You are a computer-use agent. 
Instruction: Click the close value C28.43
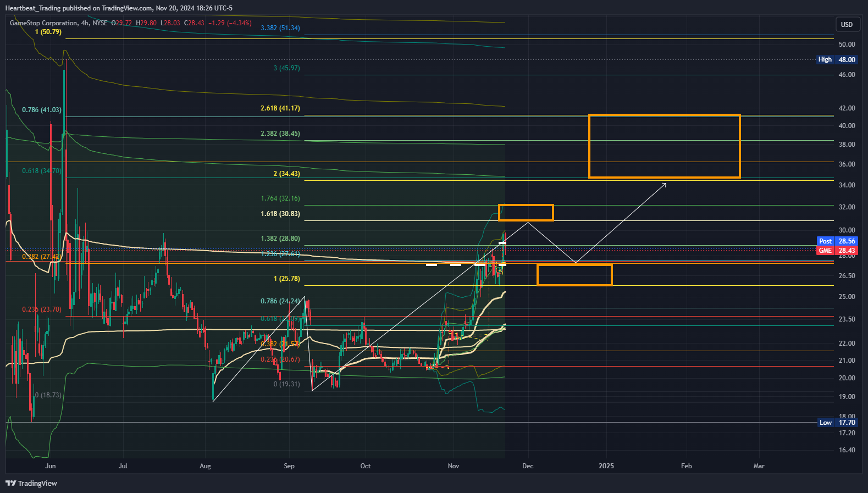pos(194,23)
